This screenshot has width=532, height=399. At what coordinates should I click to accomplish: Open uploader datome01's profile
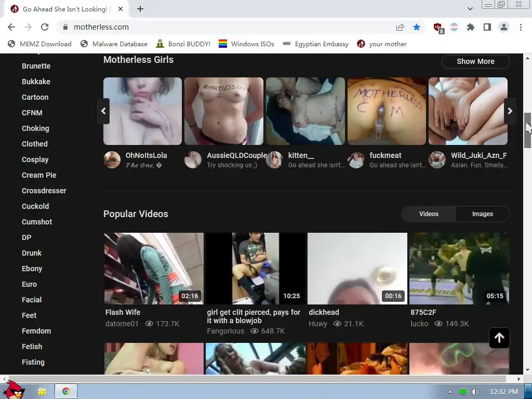(x=122, y=324)
